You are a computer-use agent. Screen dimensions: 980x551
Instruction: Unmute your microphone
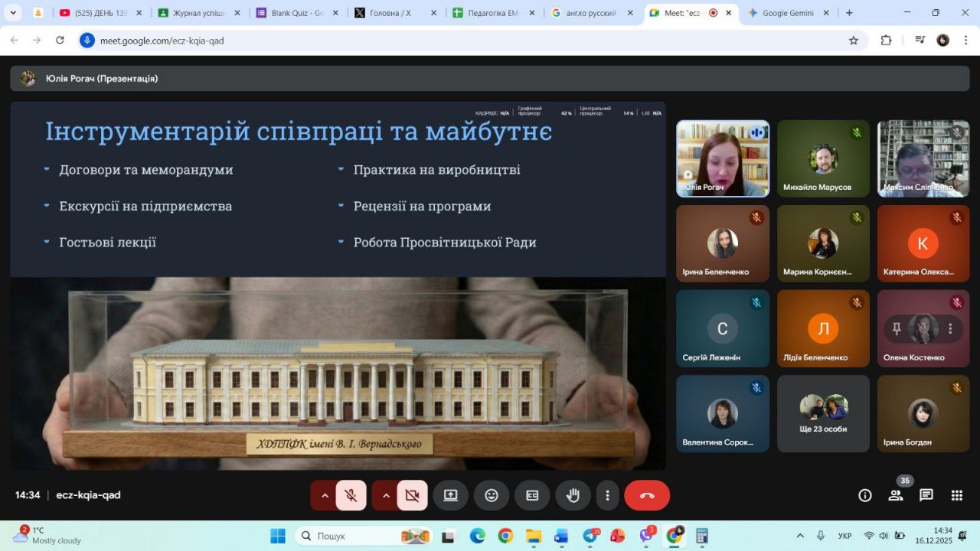tap(351, 495)
